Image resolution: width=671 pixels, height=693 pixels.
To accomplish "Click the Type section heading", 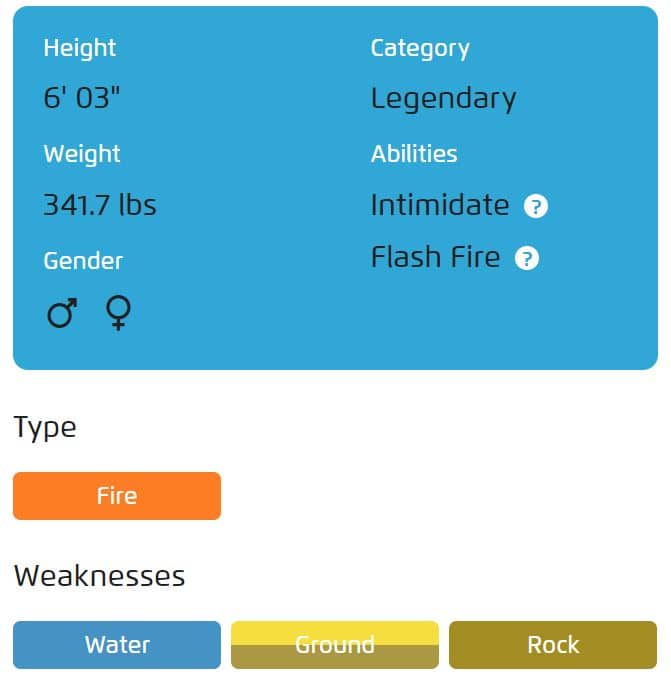I will 45,428.
